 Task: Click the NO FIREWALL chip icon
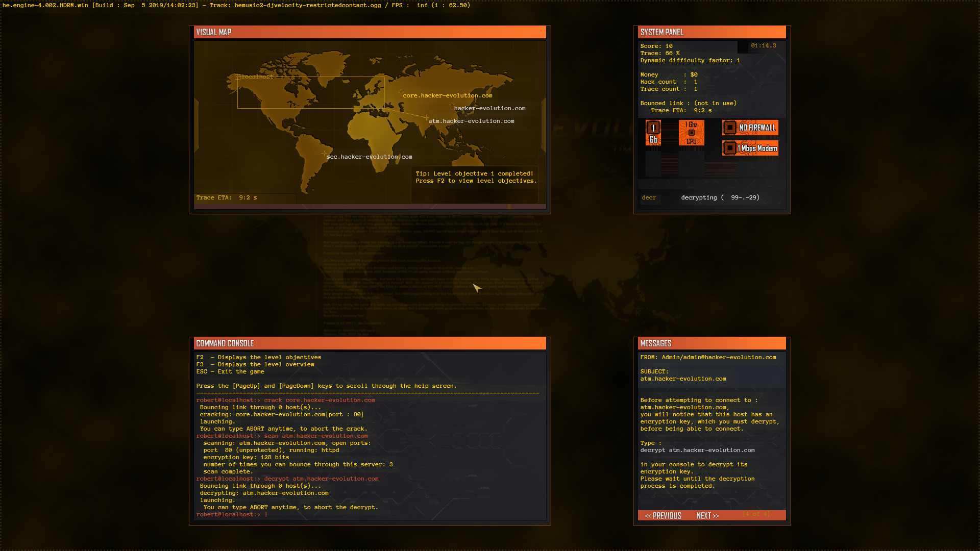click(749, 128)
